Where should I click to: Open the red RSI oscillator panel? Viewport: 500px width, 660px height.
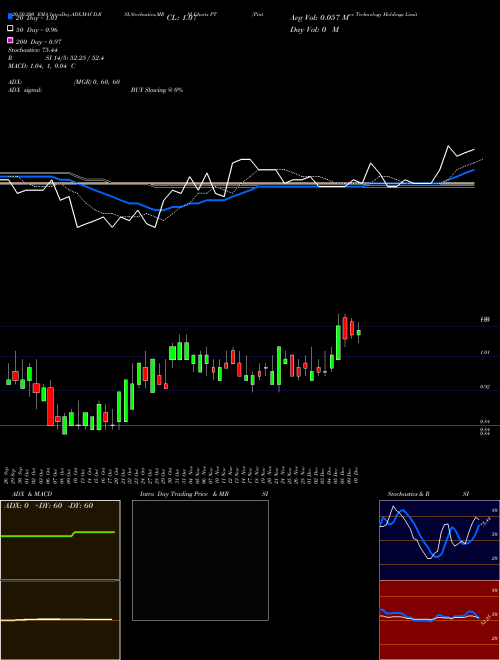pos(439,620)
